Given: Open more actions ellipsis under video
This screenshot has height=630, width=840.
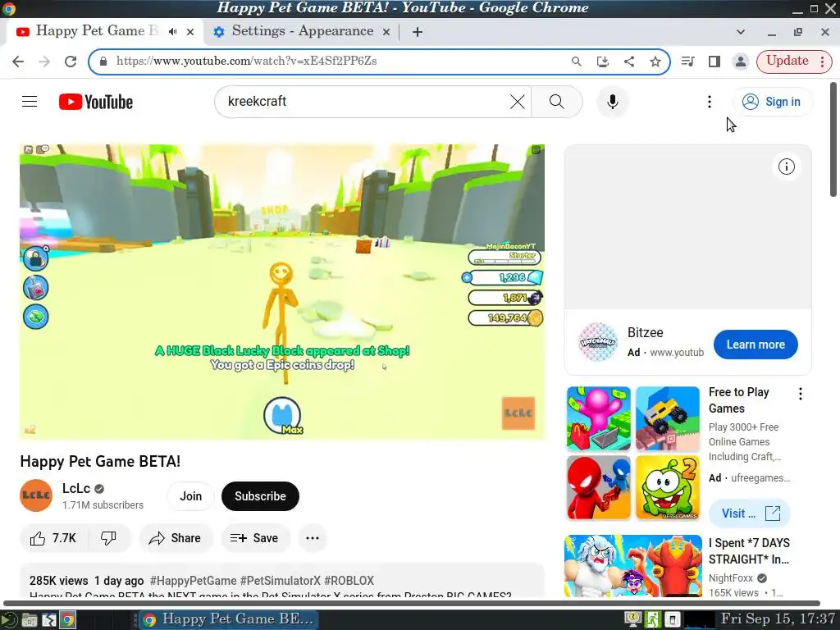Looking at the screenshot, I should 313,538.
